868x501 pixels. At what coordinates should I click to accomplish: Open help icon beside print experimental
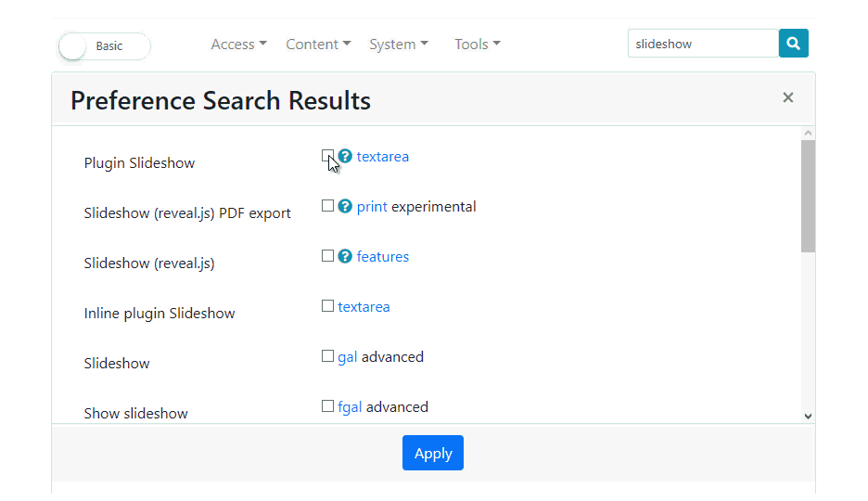[x=345, y=206]
